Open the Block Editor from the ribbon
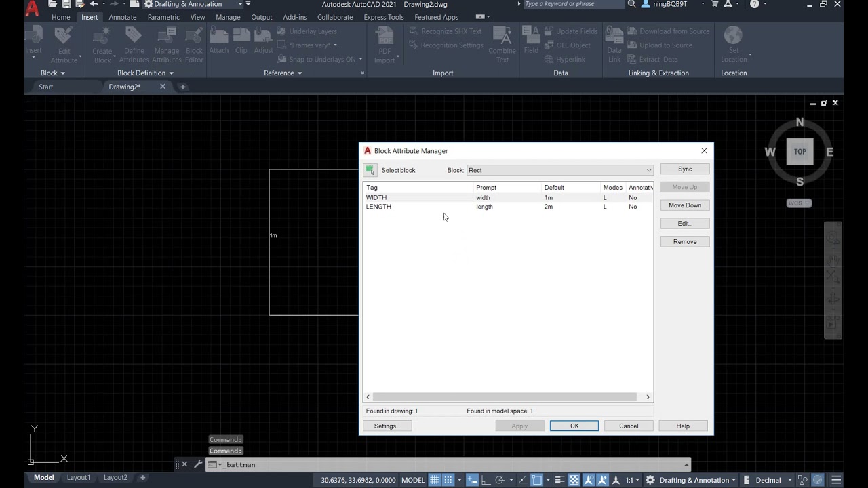The height and width of the screenshot is (488, 868). click(194, 45)
